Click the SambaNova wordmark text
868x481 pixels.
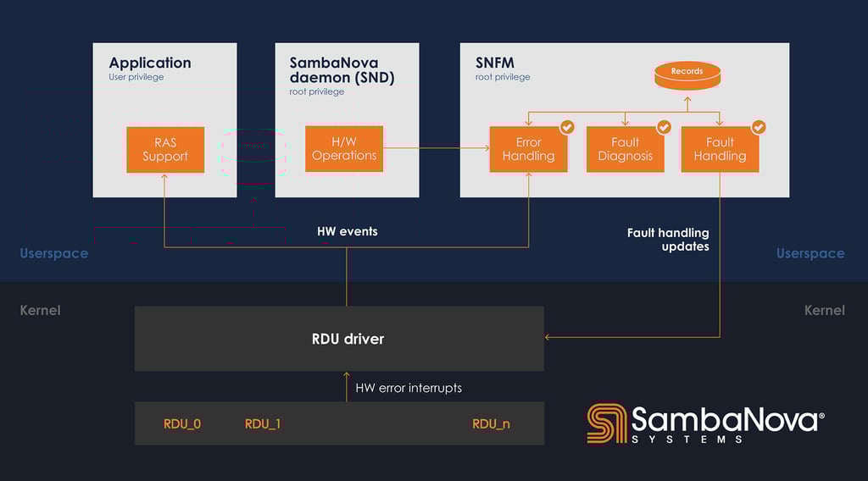pyautogui.click(x=727, y=420)
